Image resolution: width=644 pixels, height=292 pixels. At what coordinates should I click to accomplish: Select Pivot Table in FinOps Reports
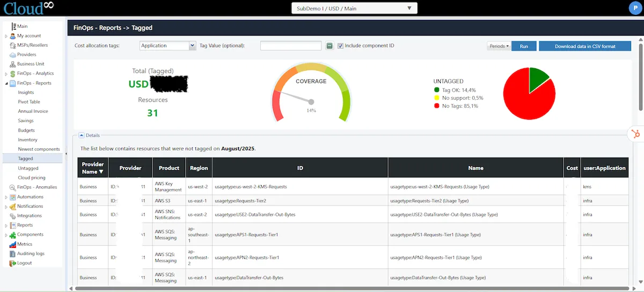coord(29,102)
